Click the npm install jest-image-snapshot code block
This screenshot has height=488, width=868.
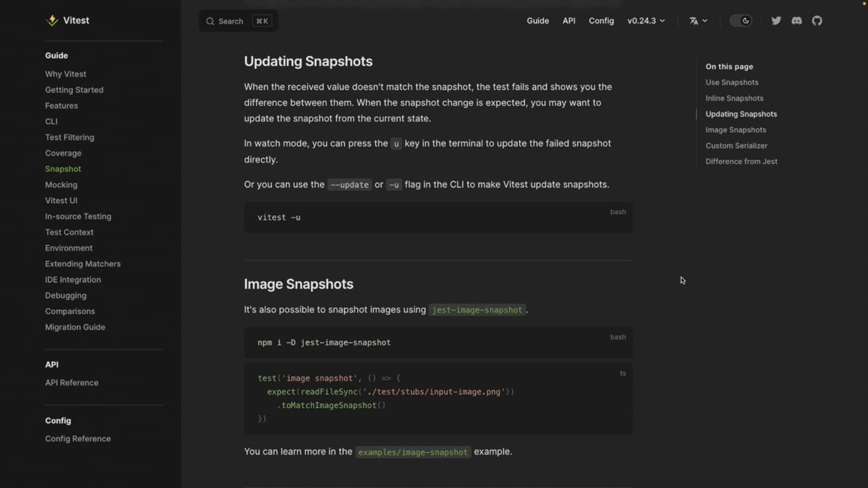(438, 342)
